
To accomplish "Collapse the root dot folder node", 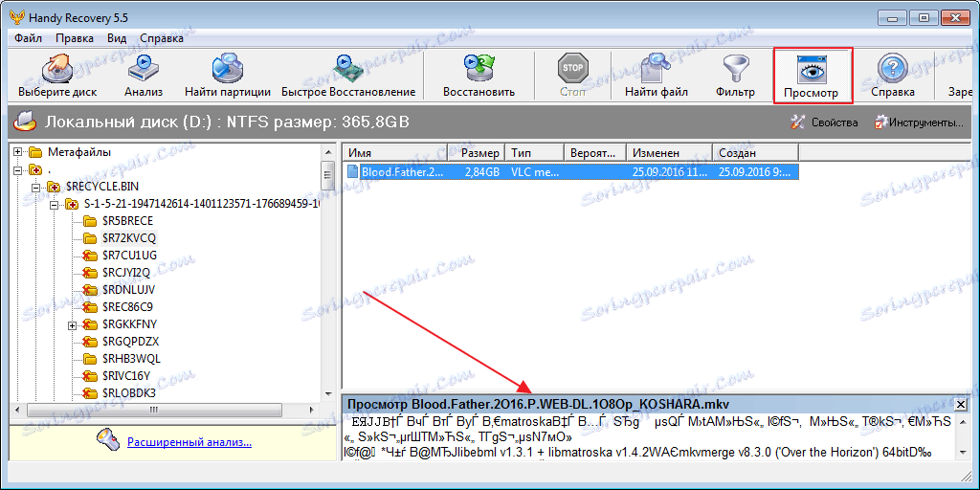I will point(17,169).
